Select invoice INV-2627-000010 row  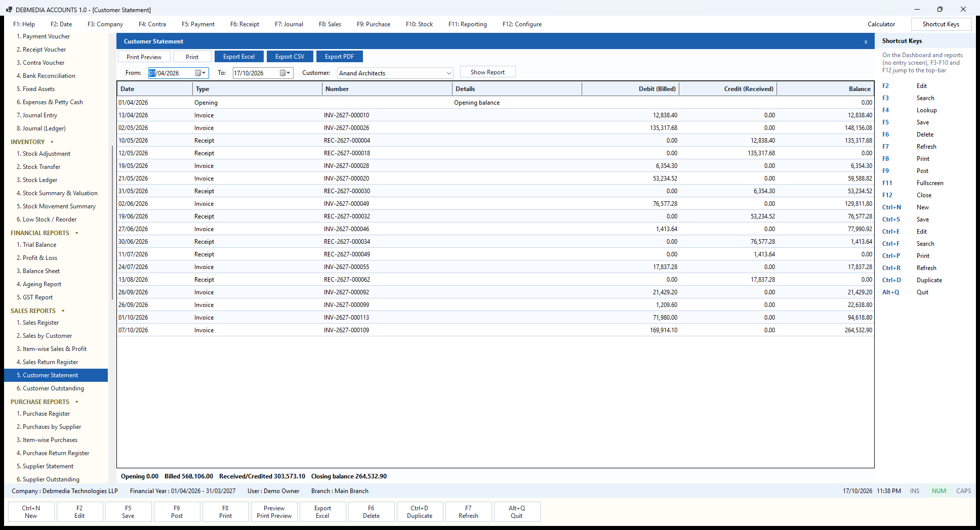pyautogui.click(x=496, y=115)
